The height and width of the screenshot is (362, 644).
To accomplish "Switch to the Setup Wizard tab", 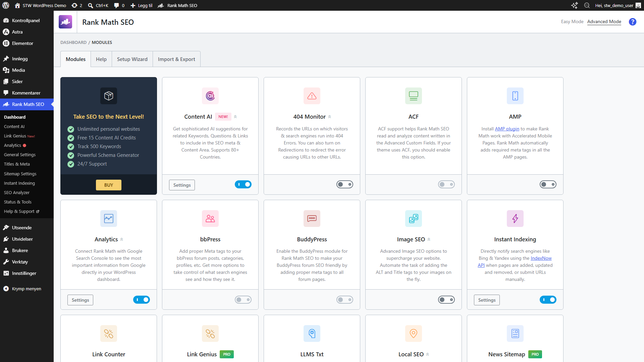I will 132,59.
